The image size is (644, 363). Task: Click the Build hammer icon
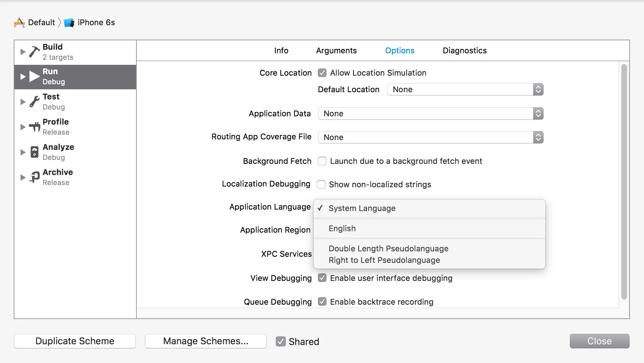pos(34,52)
